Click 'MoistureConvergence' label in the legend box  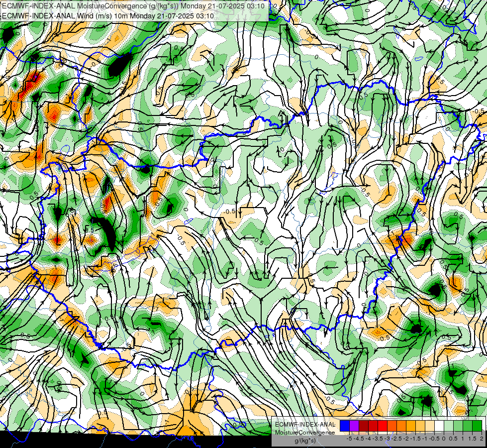(x=305, y=433)
